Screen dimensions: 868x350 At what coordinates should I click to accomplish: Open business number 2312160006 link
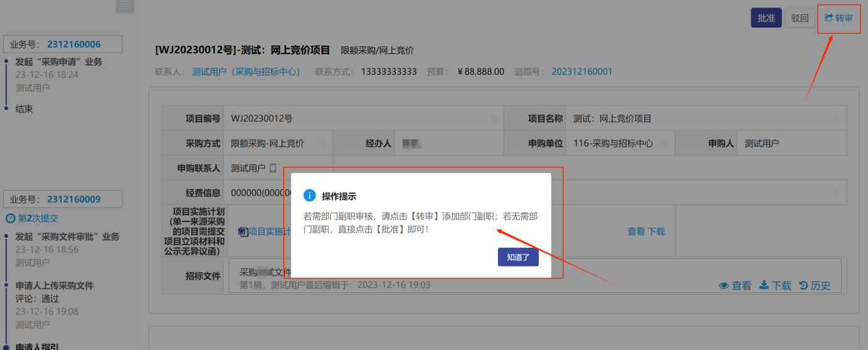73,44
